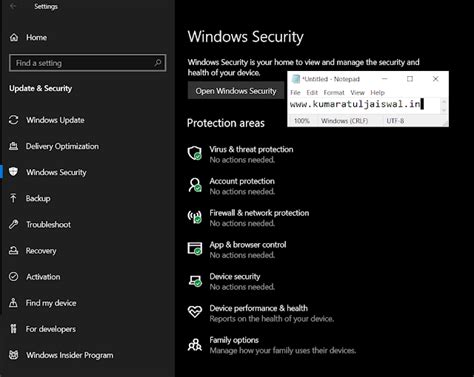Select Windows Security in the sidebar

point(56,172)
